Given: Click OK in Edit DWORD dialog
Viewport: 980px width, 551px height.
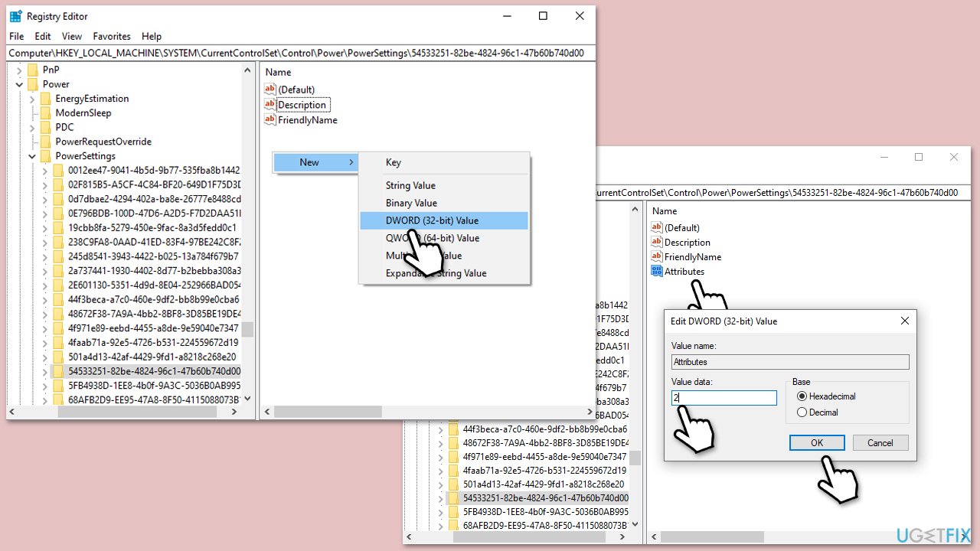Looking at the screenshot, I should (817, 442).
